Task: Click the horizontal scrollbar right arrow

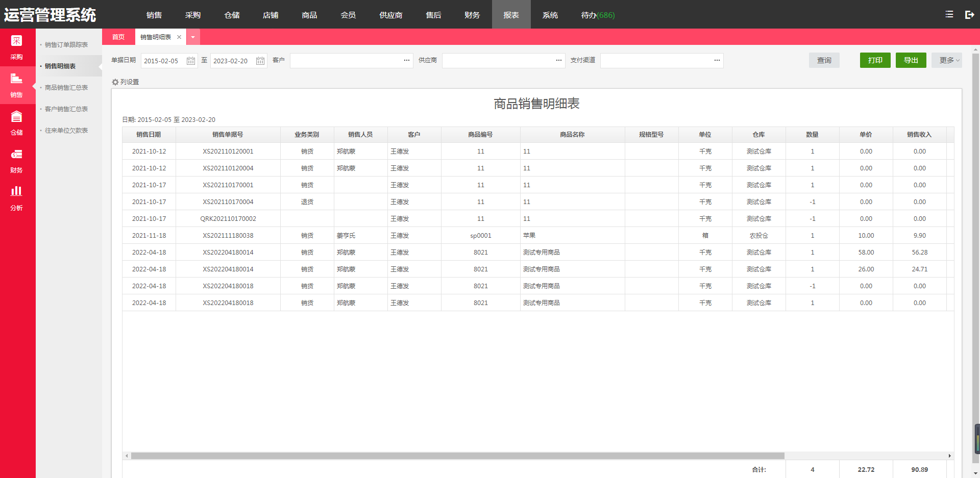Action: pyautogui.click(x=950, y=456)
